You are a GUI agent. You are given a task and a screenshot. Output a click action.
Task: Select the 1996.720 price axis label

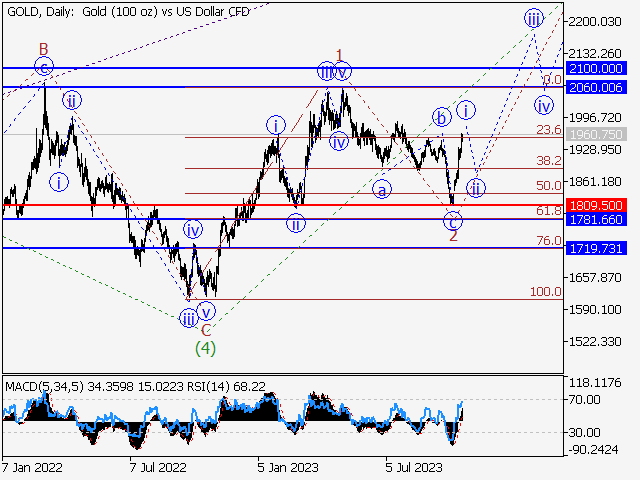[x=595, y=118]
